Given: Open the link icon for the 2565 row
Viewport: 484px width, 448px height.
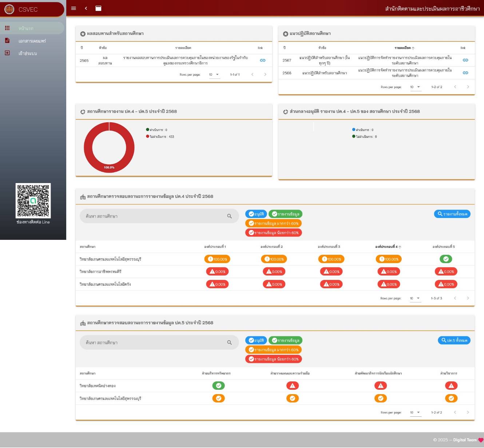Looking at the screenshot, I should 262,60.
